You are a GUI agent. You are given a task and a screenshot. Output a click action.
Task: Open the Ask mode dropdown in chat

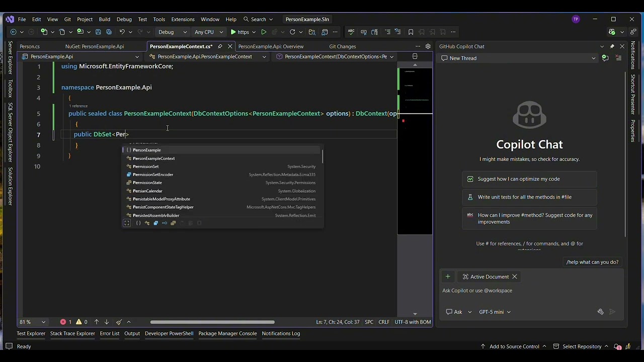click(x=459, y=312)
